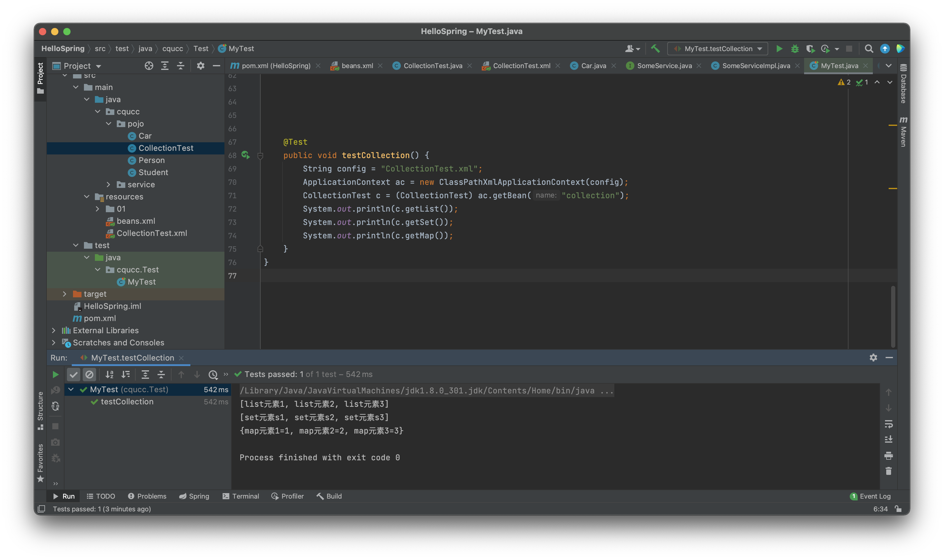Click the Clear All trash icon in console
Viewport: 944px width, 560px height.
click(x=888, y=471)
